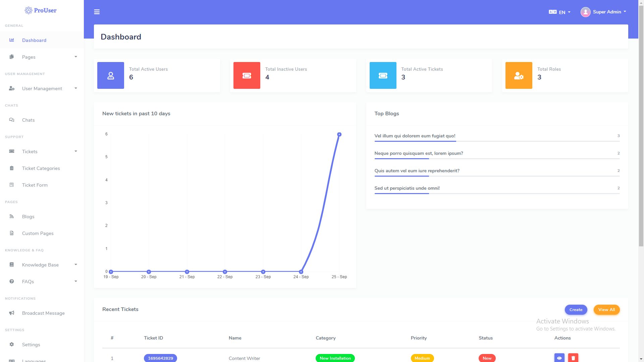Click the red Total Inactive Users icon

(x=247, y=75)
